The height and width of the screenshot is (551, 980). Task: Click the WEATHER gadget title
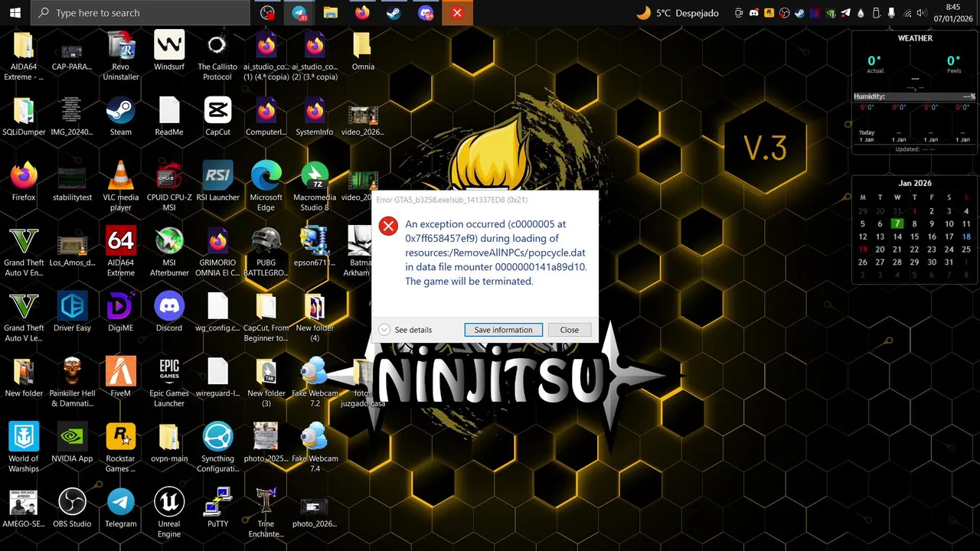click(915, 38)
